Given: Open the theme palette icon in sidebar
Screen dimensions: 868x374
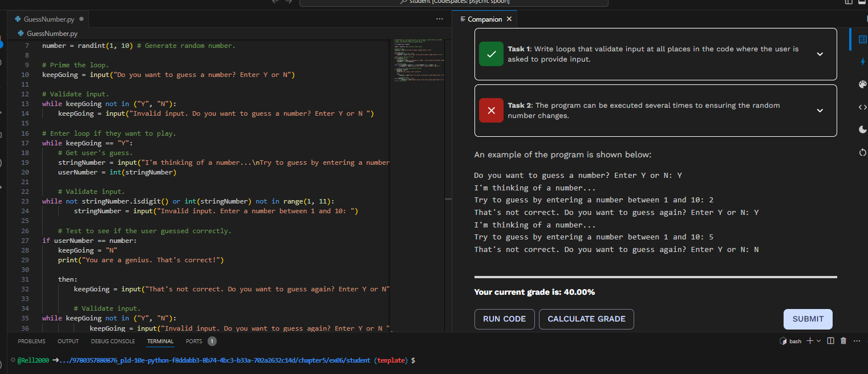Looking at the screenshot, I should click(862, 84).
